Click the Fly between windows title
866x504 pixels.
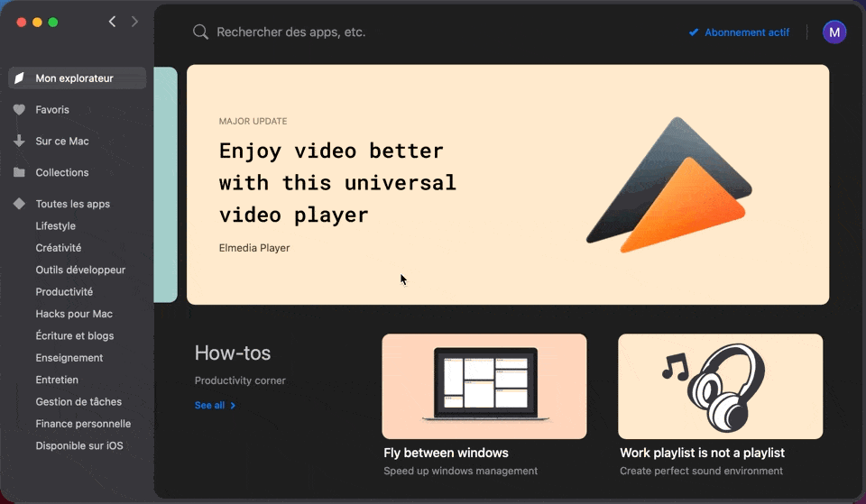coord(446,453)
